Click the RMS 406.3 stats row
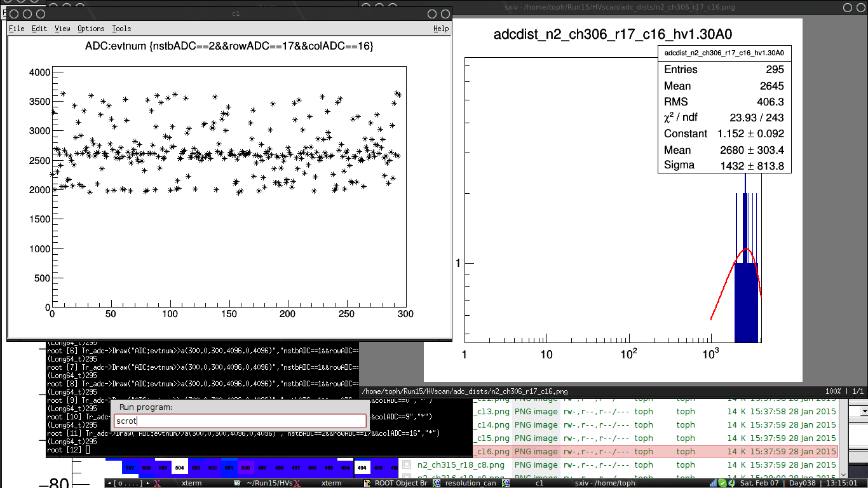This screenshot has height=488, width=868. 724,102
